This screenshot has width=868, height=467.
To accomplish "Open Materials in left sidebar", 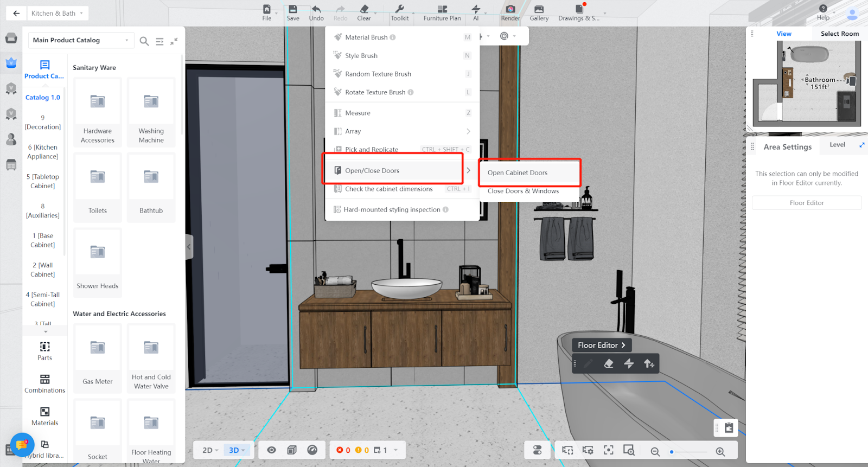I will tap(44, 416).
